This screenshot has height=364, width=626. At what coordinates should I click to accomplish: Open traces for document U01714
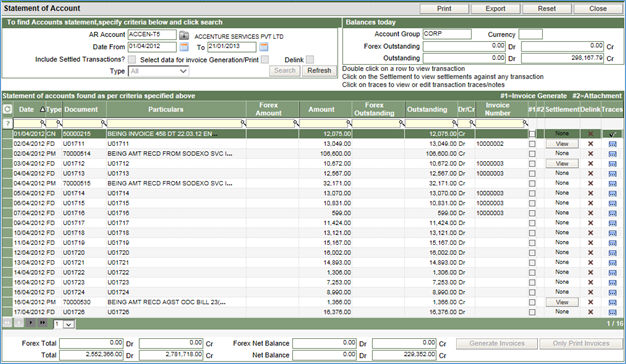pos(612,194)
